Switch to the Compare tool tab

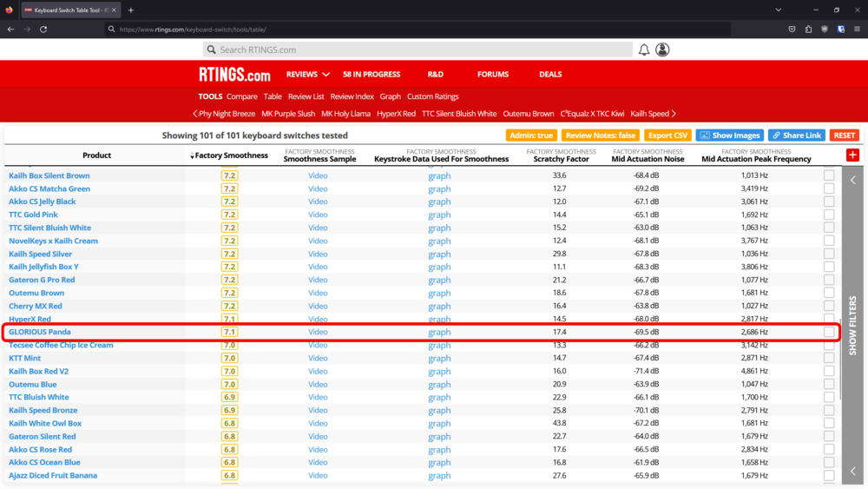pos(241,96)
